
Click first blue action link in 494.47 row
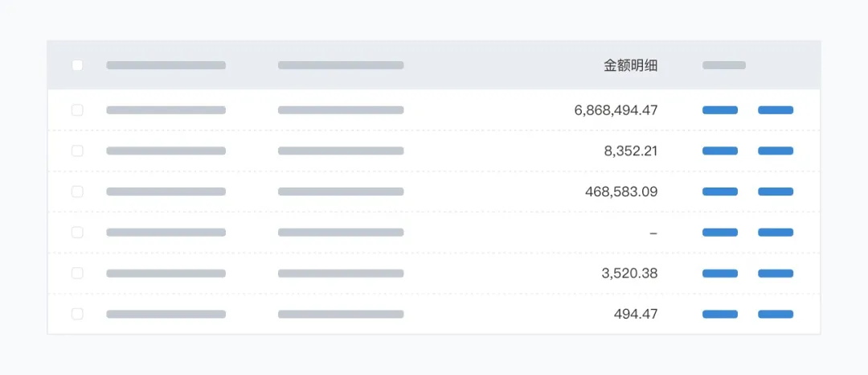tap(720, 314)
